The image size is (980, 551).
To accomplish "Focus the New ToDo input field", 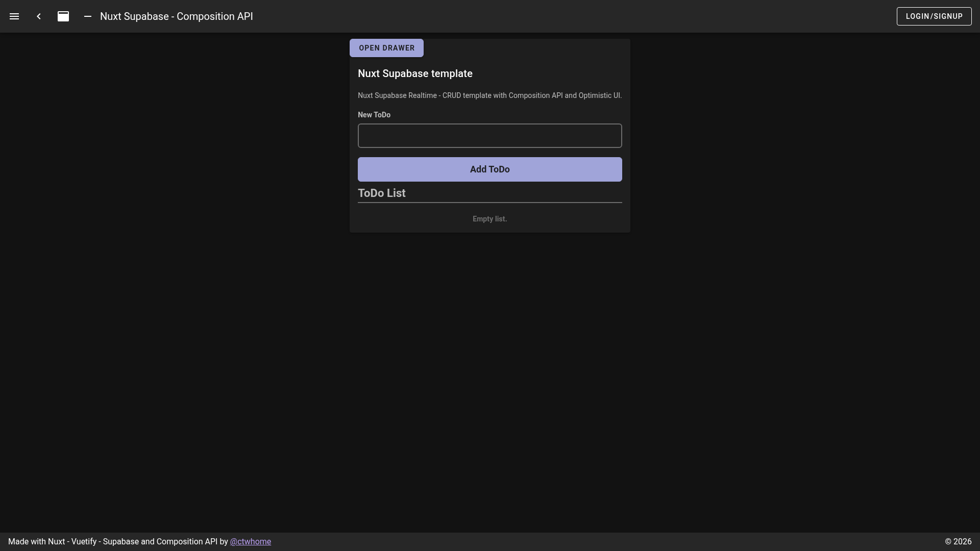I will pos(490,136).
